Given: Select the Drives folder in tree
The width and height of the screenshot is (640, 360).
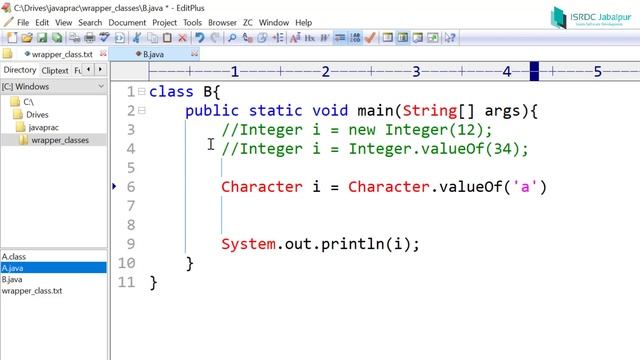Looking at the screenshot, I should (37, 115).
